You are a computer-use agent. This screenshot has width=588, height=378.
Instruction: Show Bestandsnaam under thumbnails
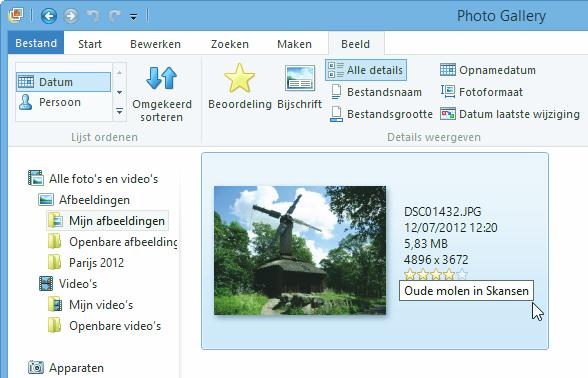click(376, 92)
